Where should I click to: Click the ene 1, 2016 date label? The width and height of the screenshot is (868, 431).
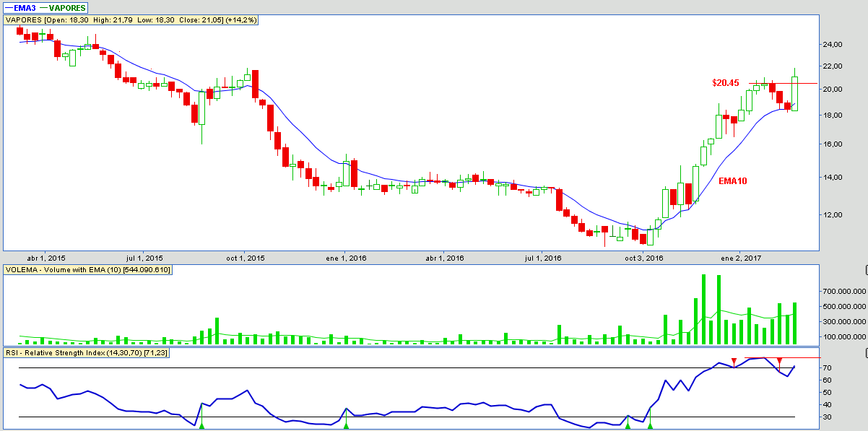346,258
